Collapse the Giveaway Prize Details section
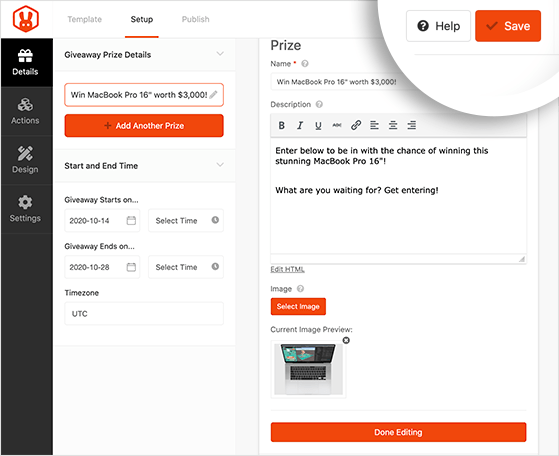Screen dimensions: 559x456 click(x=220, y=54)
